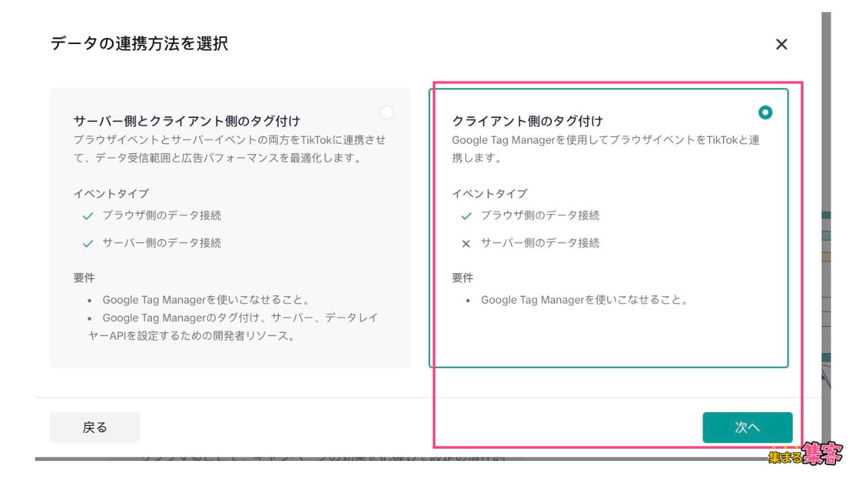Click the クライアント側のタグ付け heading
The height and width of the screenshot is (488, 868).
[527, 121]
